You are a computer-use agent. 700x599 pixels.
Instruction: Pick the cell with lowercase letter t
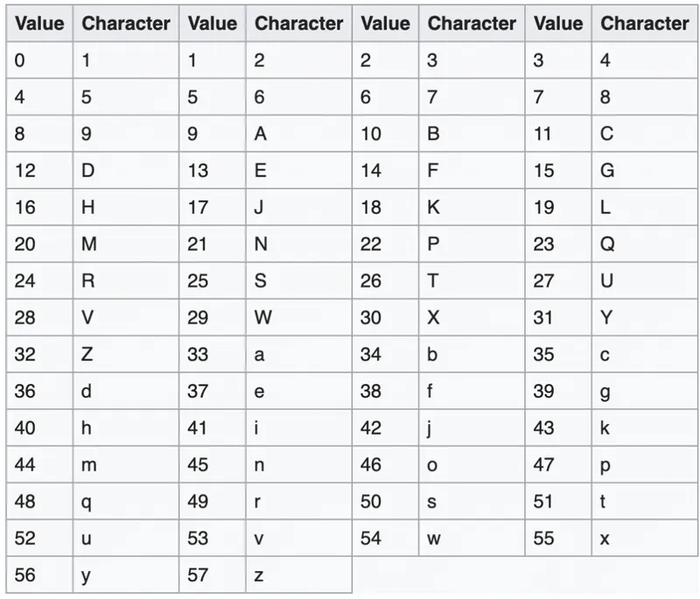pos(645,501)
